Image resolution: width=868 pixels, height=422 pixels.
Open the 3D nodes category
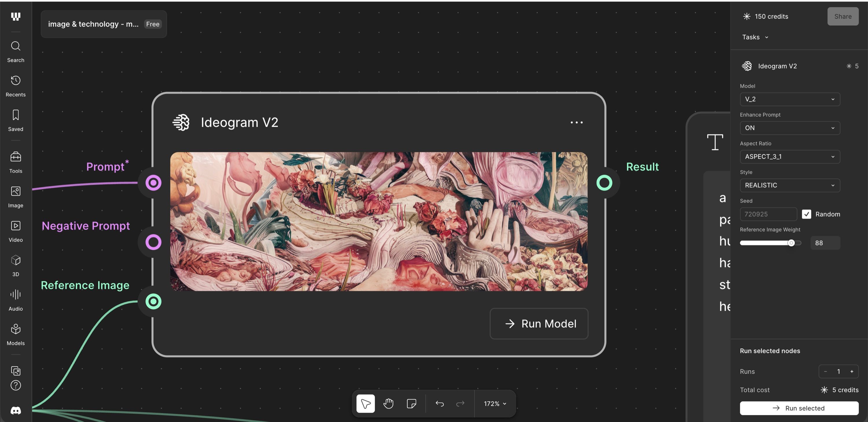[16, 266]
